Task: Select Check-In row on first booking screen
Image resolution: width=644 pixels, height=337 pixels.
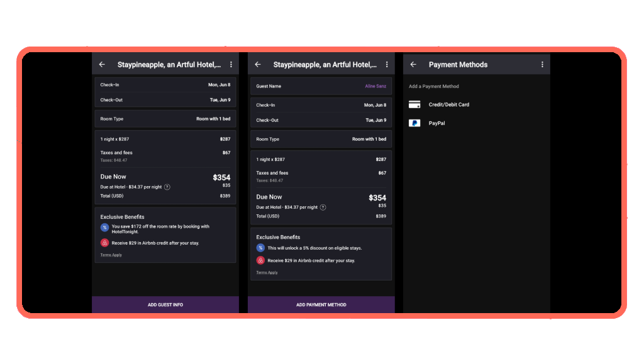Action: coord(165,85)
